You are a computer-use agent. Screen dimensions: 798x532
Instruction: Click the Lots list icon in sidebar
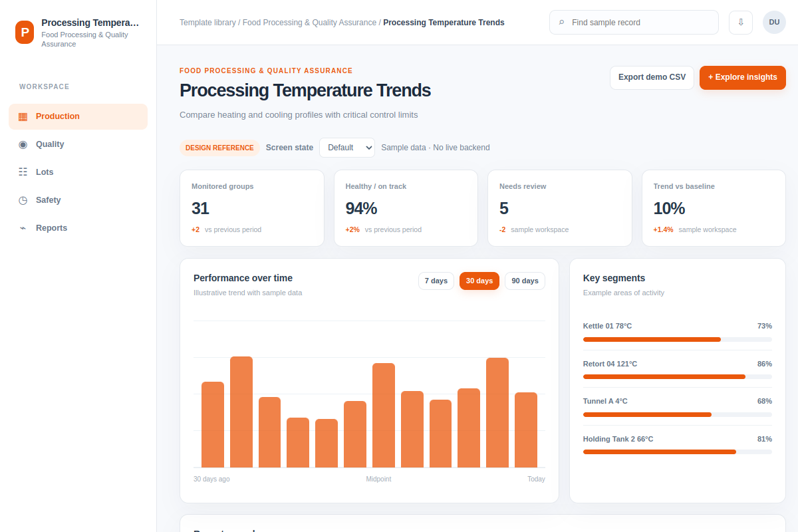point(23,172)
